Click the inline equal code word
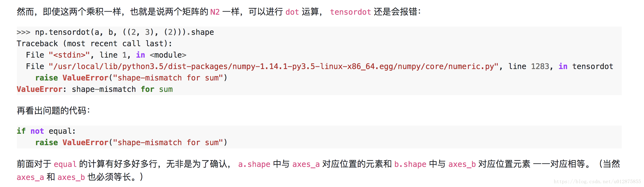 [x=65, y=164]
